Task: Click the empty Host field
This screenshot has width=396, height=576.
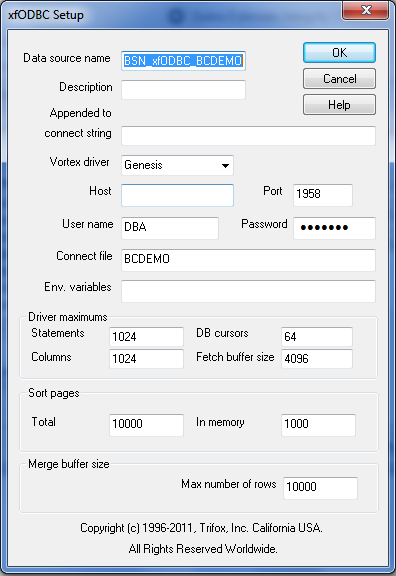Action: tap(177, 195)
